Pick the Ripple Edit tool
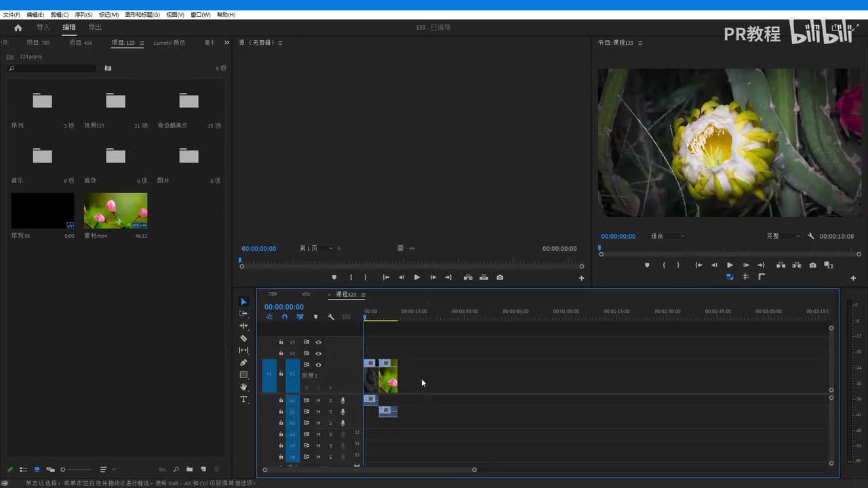The width and height of the screenshot is (868, 488). pyautogui.click(x=243, y=326)
